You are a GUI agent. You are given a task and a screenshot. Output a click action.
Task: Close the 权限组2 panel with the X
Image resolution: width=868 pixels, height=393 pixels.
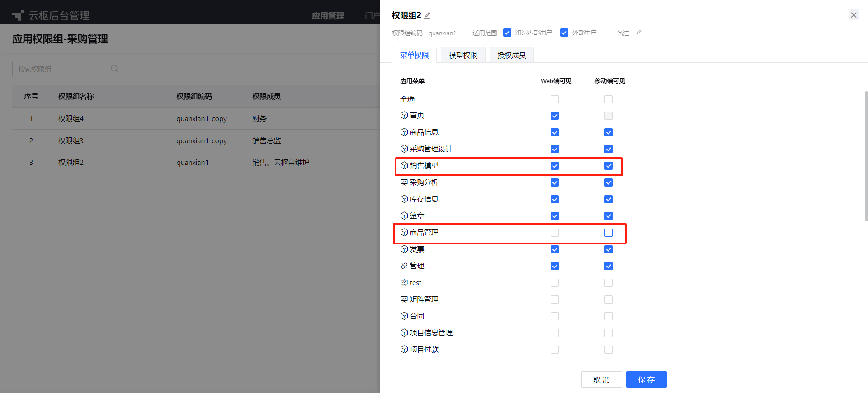coord(854,15)
